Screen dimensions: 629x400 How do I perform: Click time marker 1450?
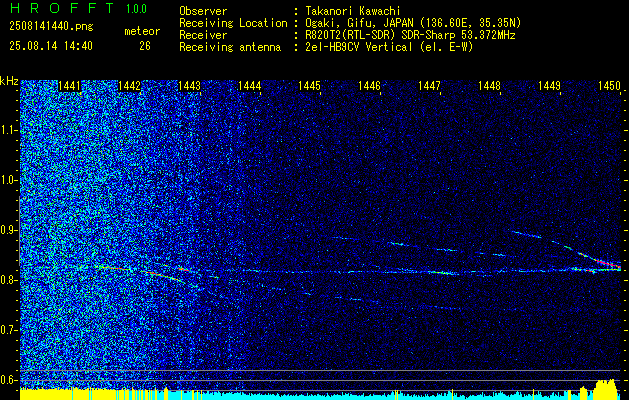coord(609,85)
